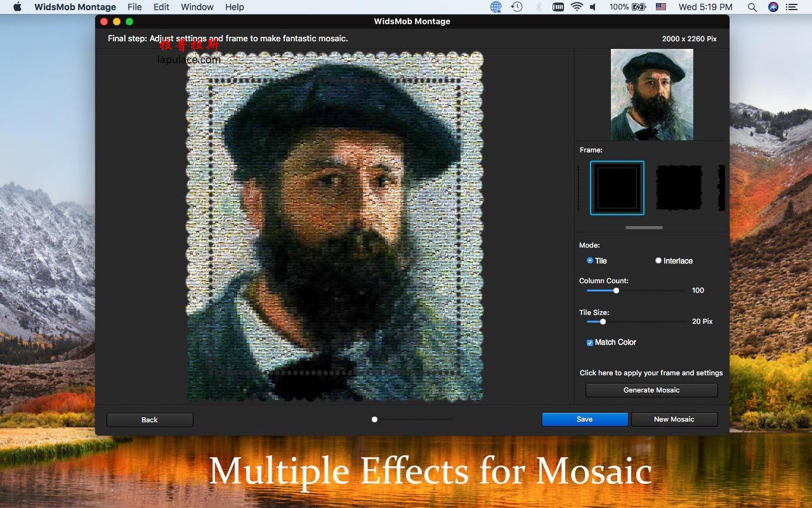Click the 2000 x 2260 Pix size text
The image size is (812, 508).
pos(690,39)
